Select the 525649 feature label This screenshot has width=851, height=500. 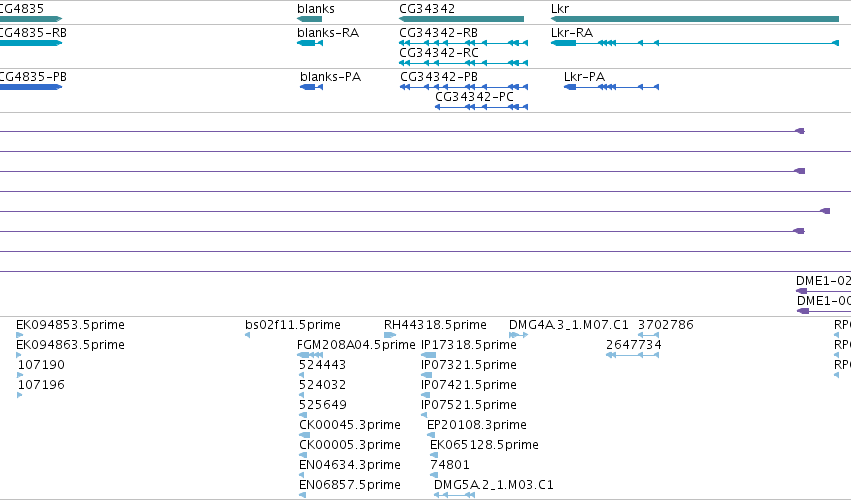[322, 405]
